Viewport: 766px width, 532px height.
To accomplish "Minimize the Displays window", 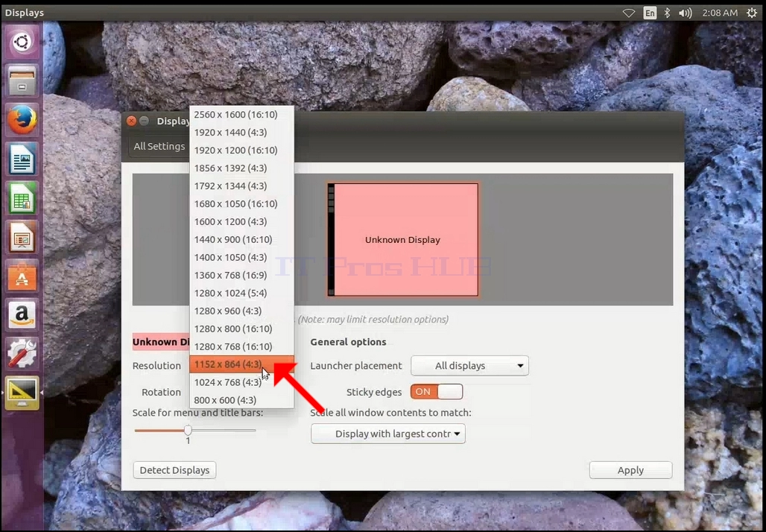I will pos(144,121).
